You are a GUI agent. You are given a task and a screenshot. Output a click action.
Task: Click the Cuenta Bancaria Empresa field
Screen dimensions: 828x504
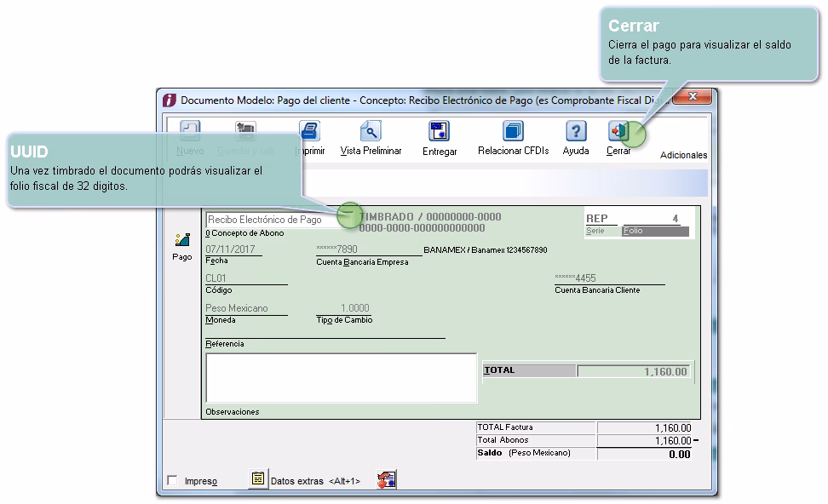[x=369, y=249]
